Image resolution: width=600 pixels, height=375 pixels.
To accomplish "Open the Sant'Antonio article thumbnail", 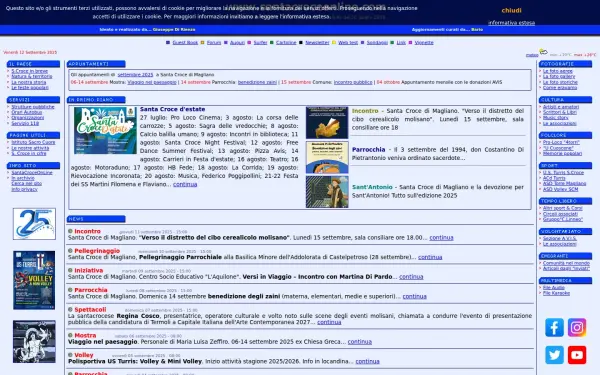I will tap(327, 192).
